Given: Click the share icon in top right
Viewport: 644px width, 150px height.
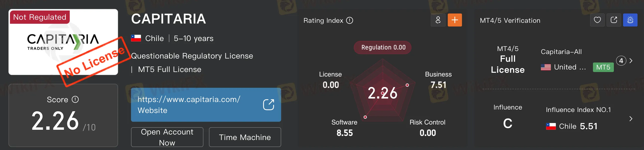Looking at the screenshot, I should [614, 20].
